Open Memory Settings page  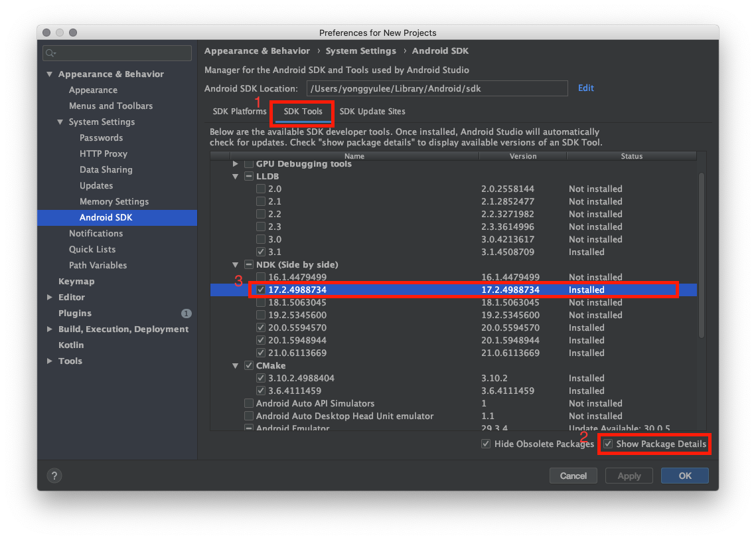coord(114,201)
